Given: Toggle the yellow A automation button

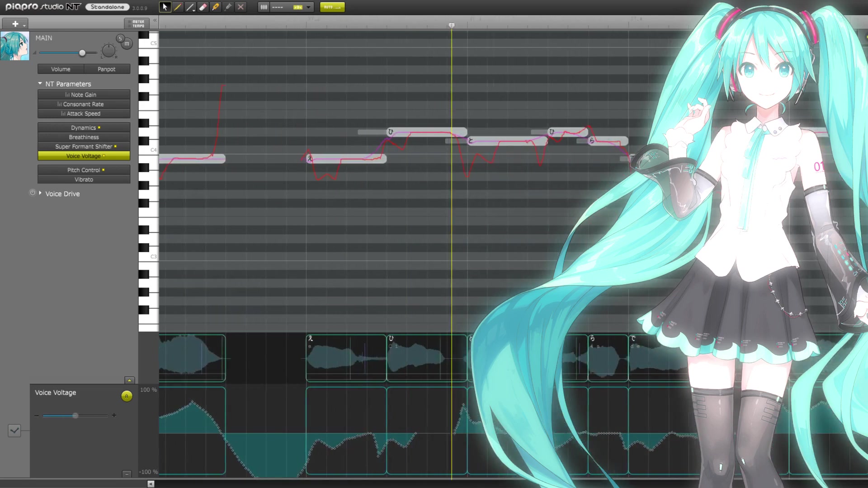Looking at the screenshot, I should click(127, 396).
